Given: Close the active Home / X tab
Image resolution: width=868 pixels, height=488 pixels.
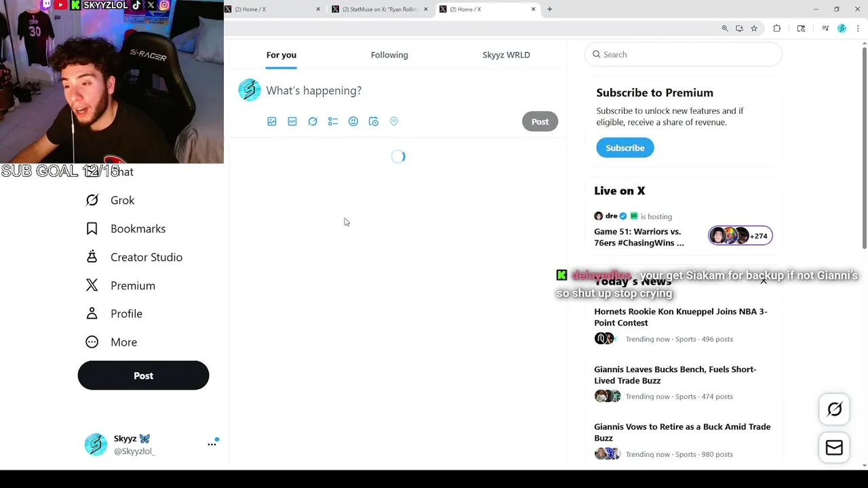Looking at the screenshot, I should [533, 9].
